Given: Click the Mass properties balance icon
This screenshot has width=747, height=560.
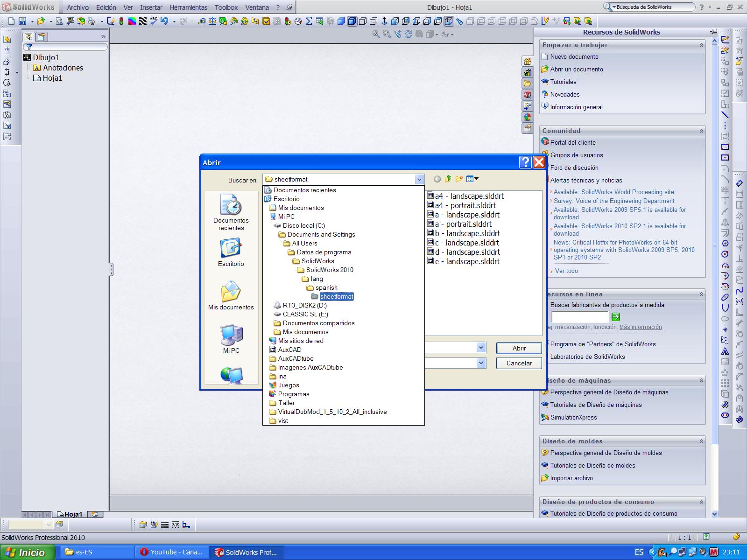Looking at the screenshot, I should (212, 21).
